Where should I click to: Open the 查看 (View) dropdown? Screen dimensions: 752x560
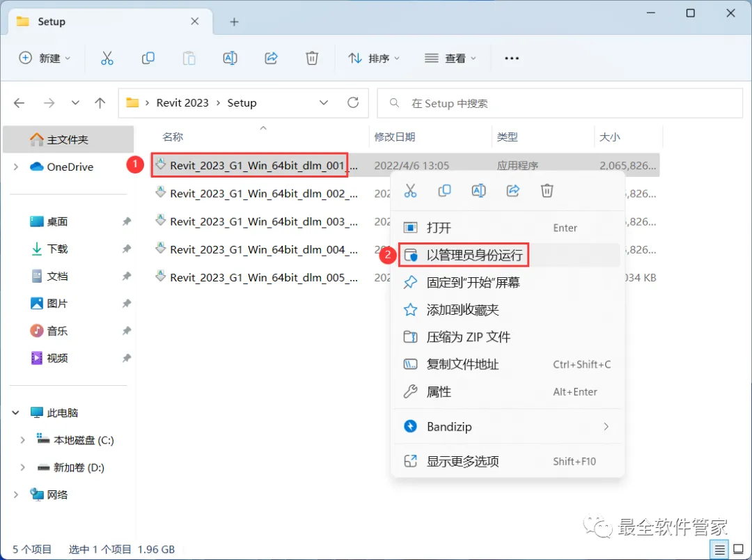pos(451,58)
